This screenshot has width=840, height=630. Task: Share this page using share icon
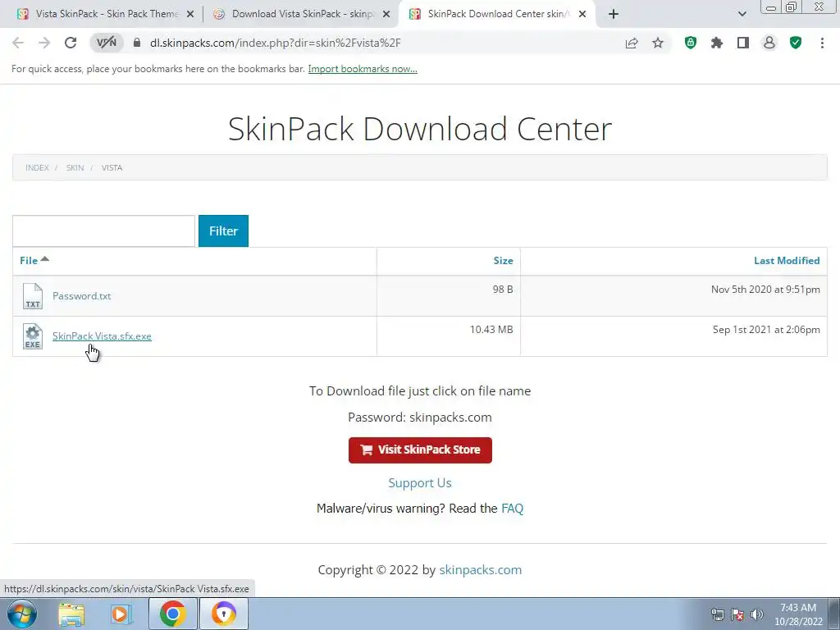[x=632, y=43]
